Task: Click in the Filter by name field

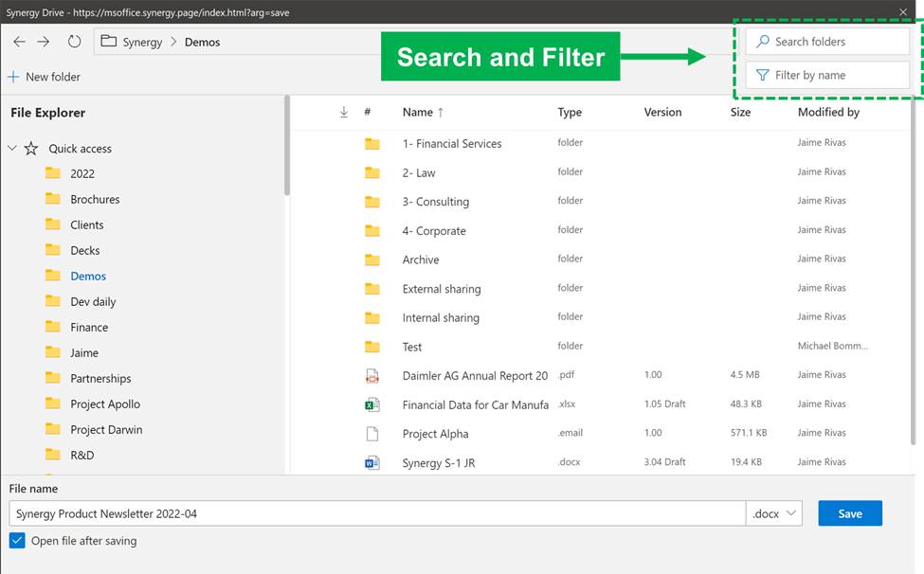Action: point(827,76)
